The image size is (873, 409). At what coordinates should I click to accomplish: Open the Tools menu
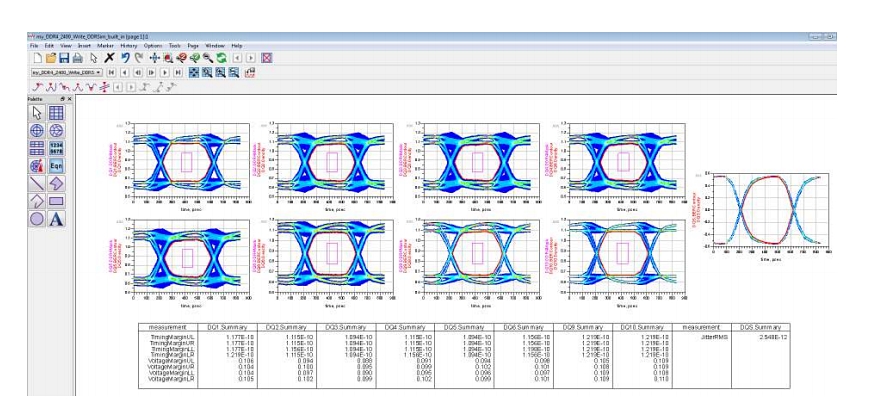175,46
